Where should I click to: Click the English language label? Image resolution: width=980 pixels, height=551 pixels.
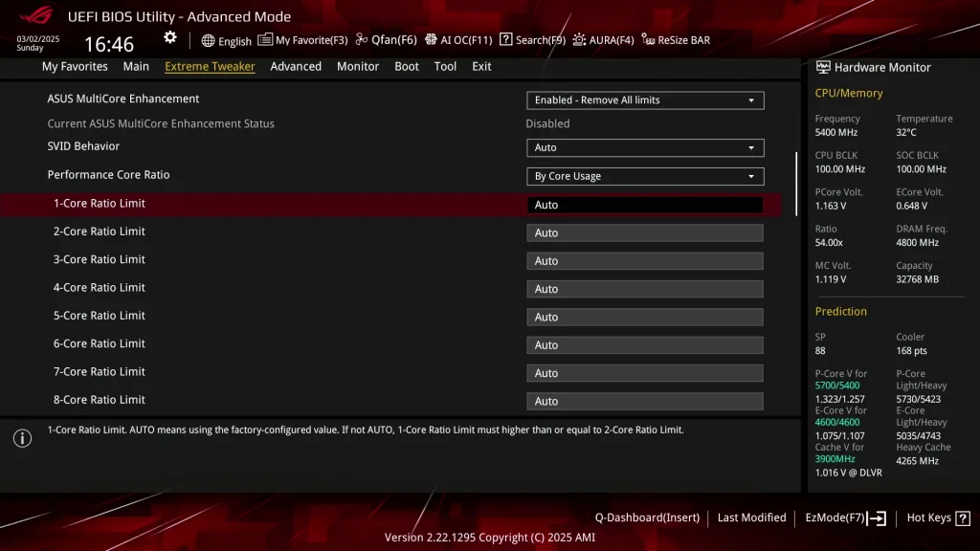pyautogui.click(x=235, y=41)
